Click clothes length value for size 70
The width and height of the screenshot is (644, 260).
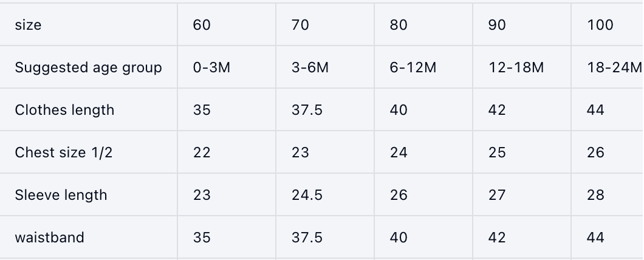(x=307, y=110)
